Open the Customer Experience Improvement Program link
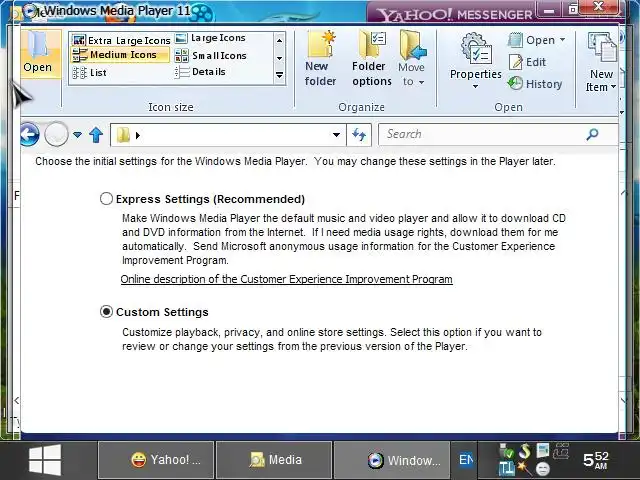 tap(287, 279)
